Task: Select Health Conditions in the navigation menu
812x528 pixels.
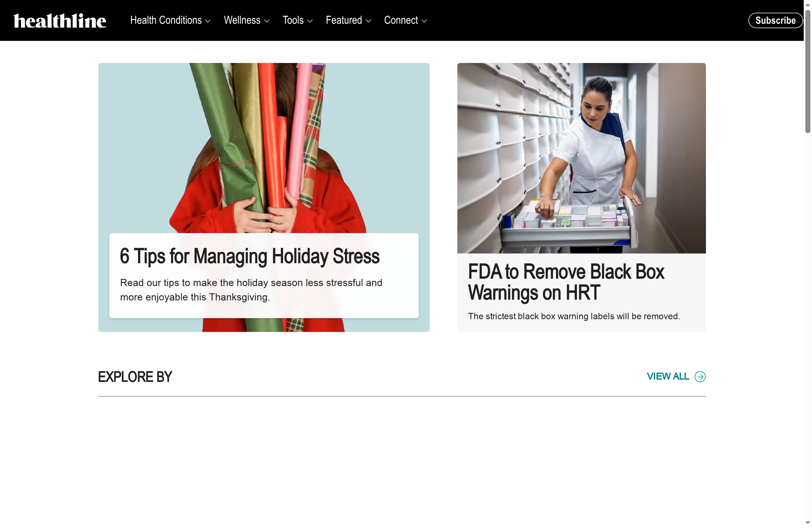Action: 166,20
